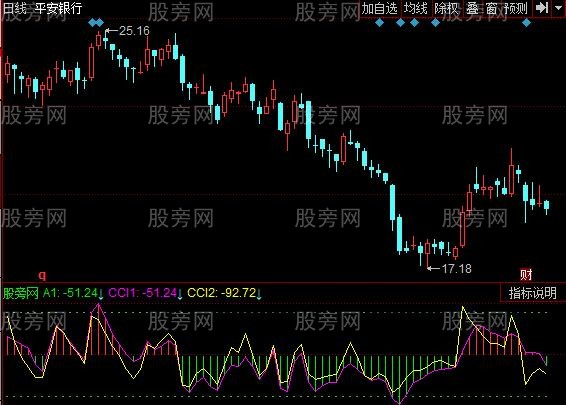Viewport: 566px width, 405px height.
Task: Click the rightmost blue diamond info marker
Action: tap(527, 23)
